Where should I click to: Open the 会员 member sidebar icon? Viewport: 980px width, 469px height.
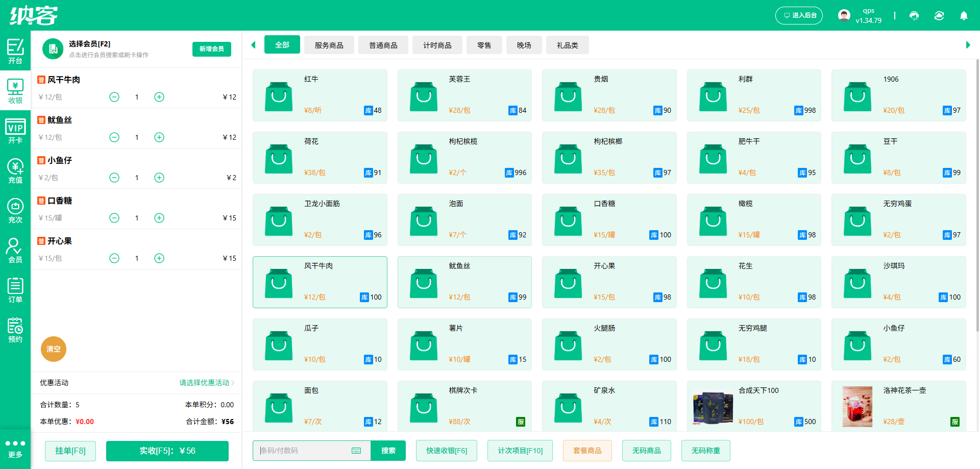point(15,250)
